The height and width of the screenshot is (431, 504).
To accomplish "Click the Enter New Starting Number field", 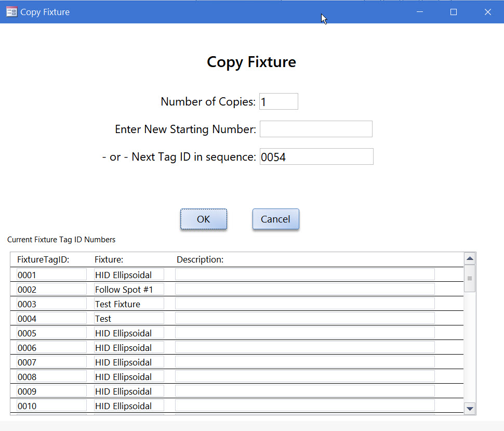I will (x=316, y=129).
